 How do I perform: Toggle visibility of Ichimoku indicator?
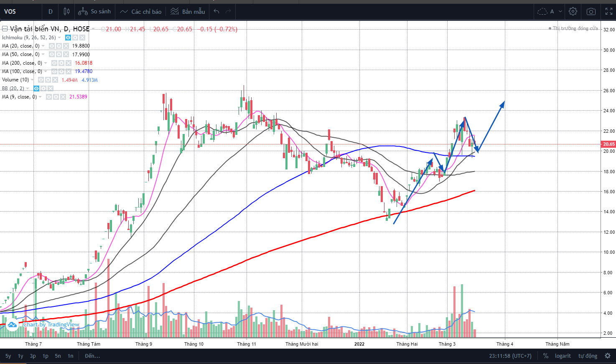point(68,38)
